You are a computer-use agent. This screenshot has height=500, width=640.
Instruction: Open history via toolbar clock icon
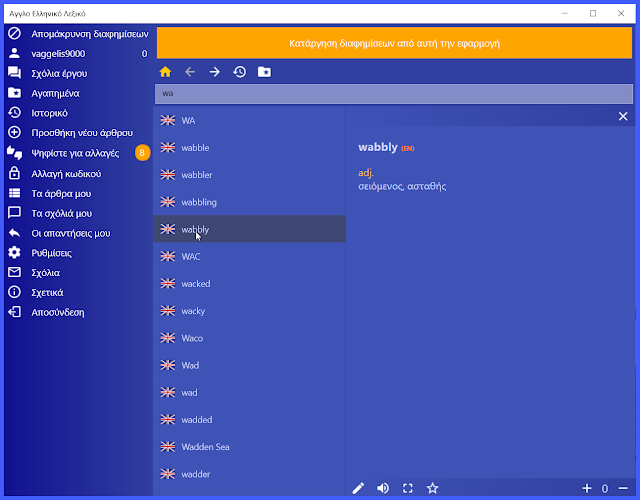[x=240, y=72]
